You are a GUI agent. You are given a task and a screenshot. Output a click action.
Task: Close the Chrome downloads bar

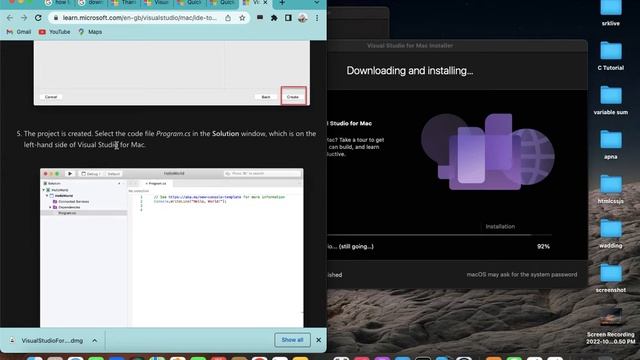click(x=318, y=340)
